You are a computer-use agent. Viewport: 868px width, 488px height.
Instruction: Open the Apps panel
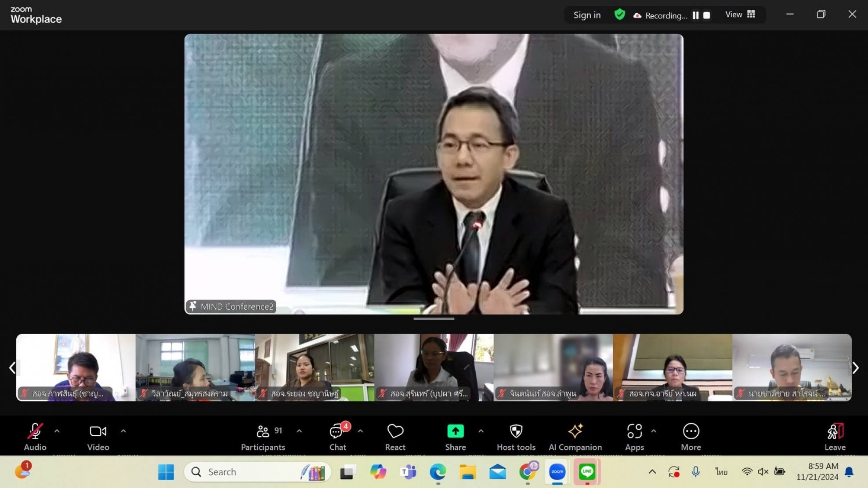coord(634,437)
